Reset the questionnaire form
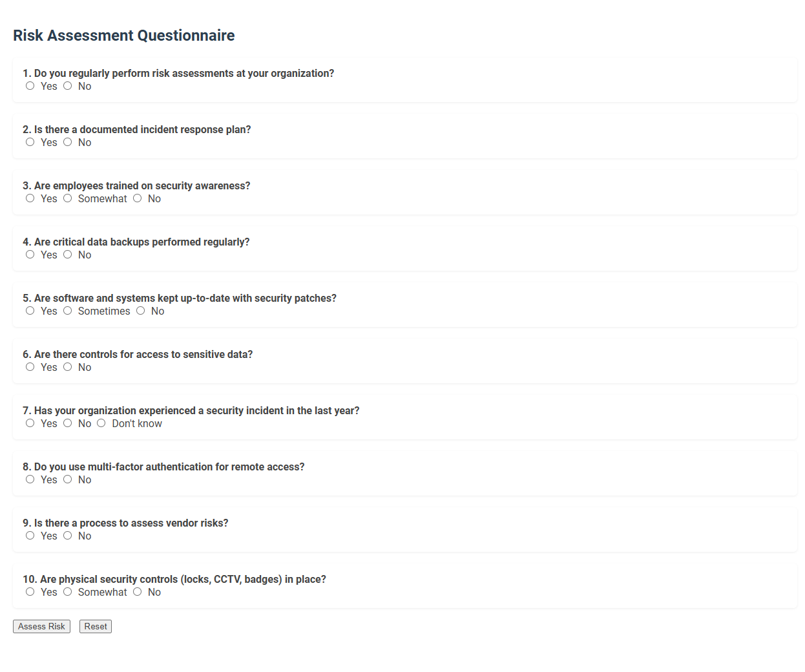Screen dimensions: 805x672 pos(95,626)
